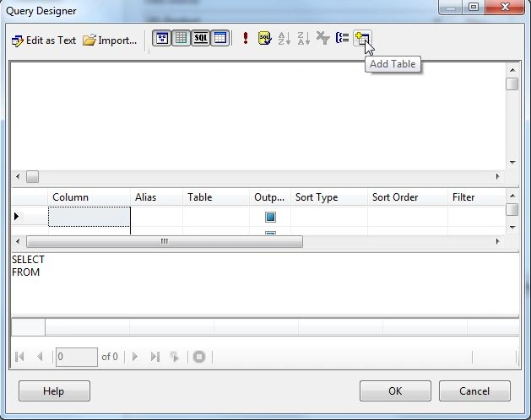The height and width of the screenshot is (420, 531).
Task: Click the Cancel button
Action: (x=474, y=390)
